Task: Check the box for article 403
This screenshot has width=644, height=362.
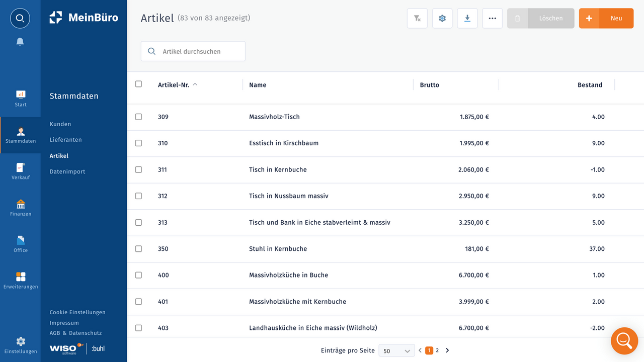Action: click(x=139, y=328)
